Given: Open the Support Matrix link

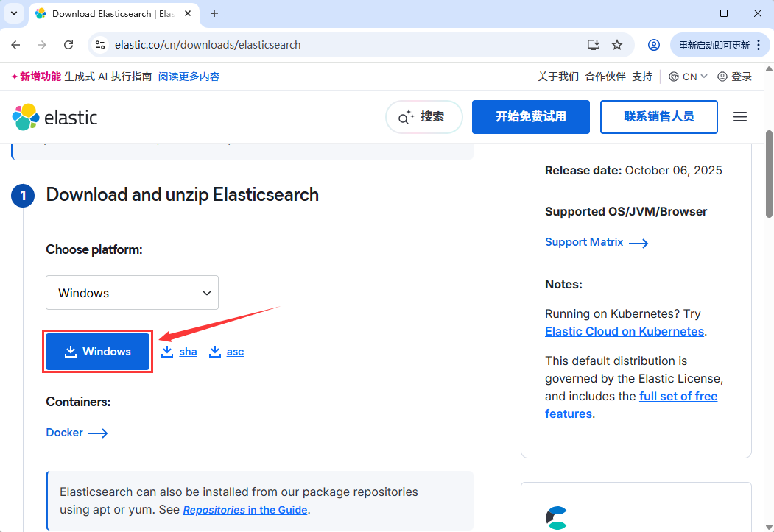Looking at the screenshot, I should pos(597,242).
